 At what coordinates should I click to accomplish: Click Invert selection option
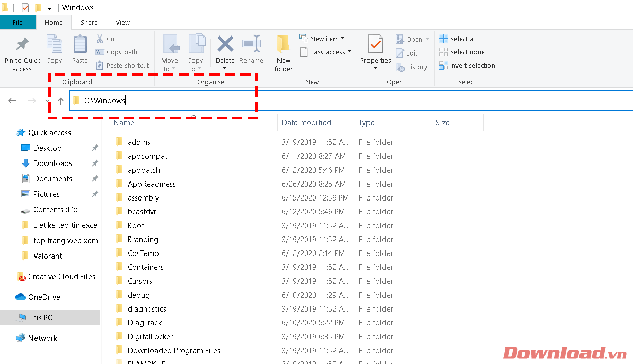467,65
